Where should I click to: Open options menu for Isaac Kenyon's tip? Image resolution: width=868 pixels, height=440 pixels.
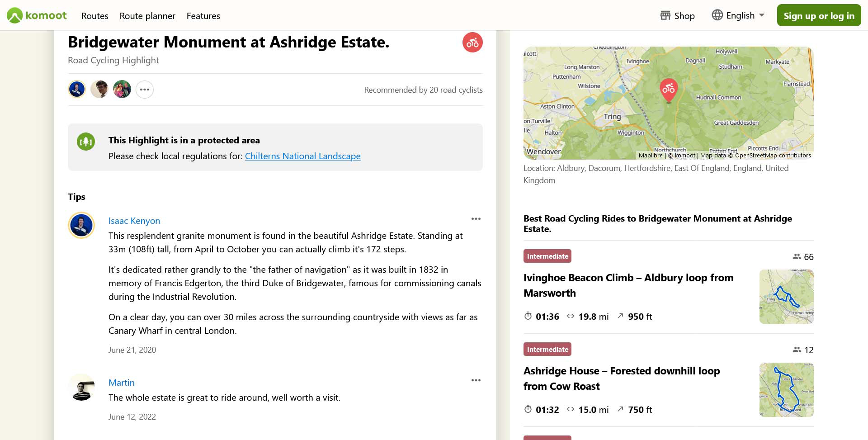click(x=476, y=219)
